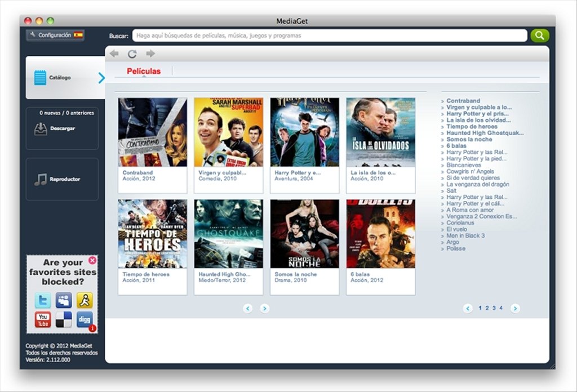Select the Películas tab
Image resolution: width=577 pixels, height=392 pixels.
coord(144,71)
